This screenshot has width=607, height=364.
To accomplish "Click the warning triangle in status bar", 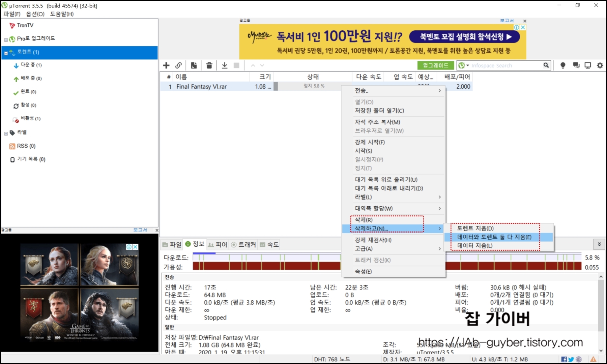I will click(x=593, y=359).
